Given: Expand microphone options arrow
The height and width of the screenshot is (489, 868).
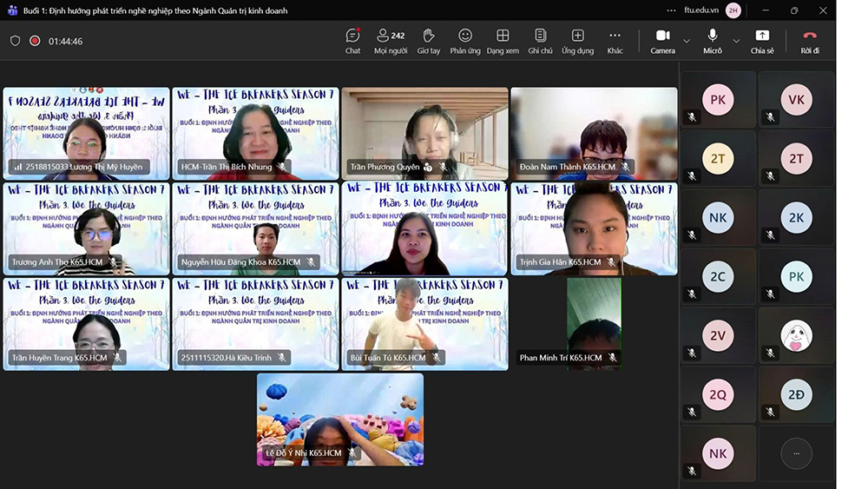Looking at the screenshot, I should (736, 41).
